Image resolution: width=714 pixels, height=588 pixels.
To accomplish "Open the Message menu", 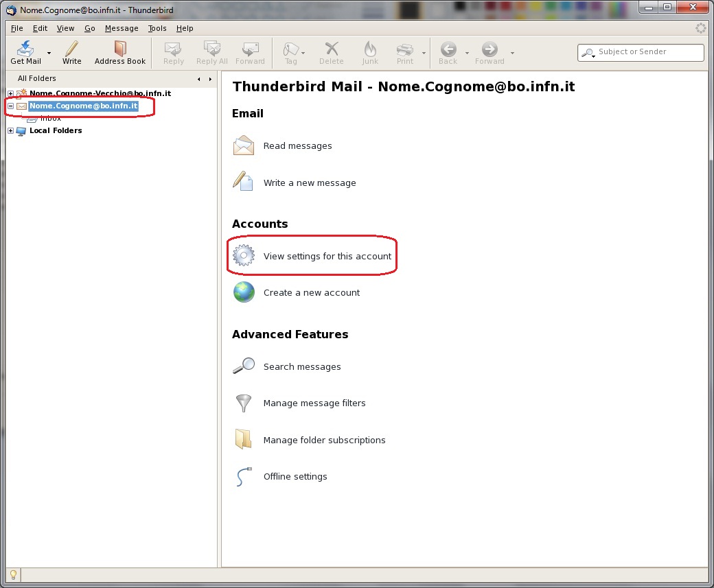I will click(122, 28).
